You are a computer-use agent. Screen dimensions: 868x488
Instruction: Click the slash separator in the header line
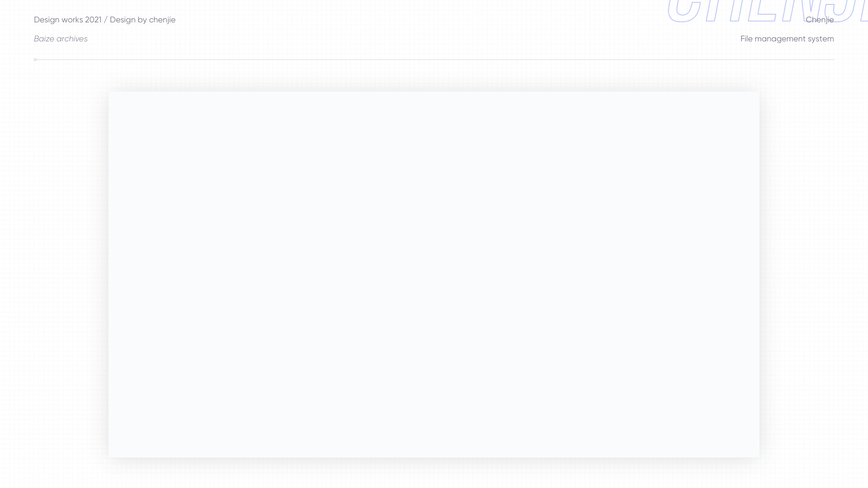tap(106, 20)
